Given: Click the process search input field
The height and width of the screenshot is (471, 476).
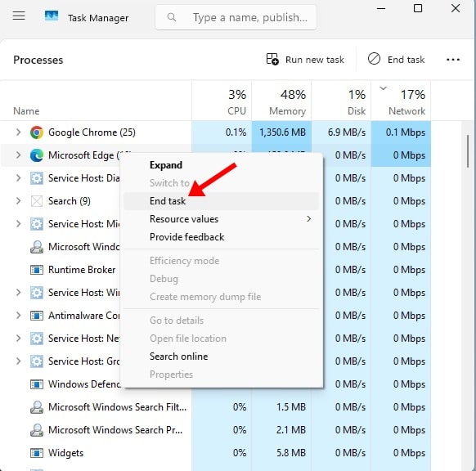Looking at the screenshot, I should 236,17.
